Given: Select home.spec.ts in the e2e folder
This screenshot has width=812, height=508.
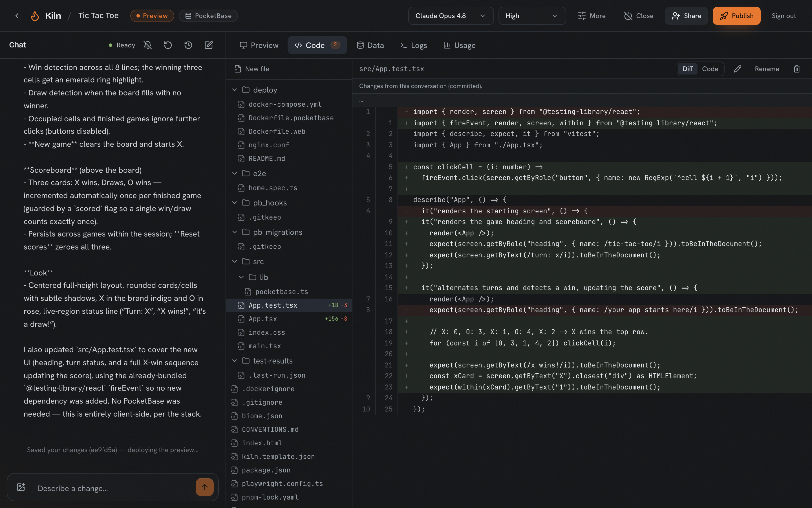Looking at the screenshot, I should [273, 188].
